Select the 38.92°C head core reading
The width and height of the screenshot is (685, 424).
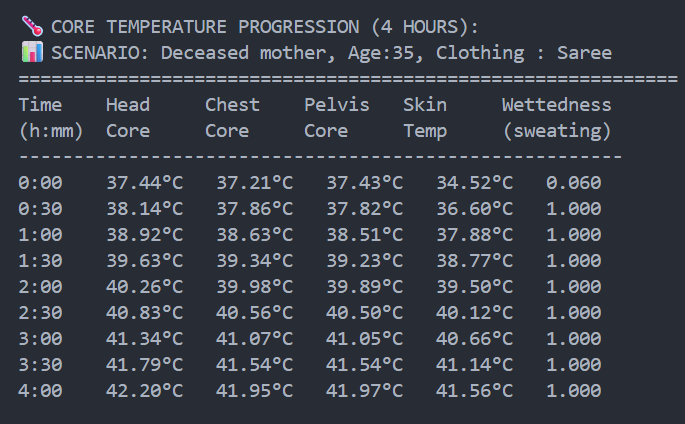(144, 235)
